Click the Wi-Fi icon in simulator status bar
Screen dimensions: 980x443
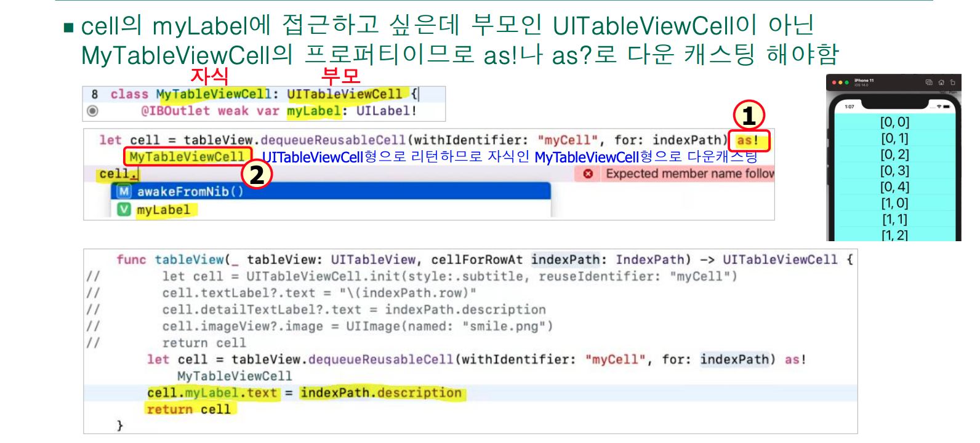(x=939, y=106)
